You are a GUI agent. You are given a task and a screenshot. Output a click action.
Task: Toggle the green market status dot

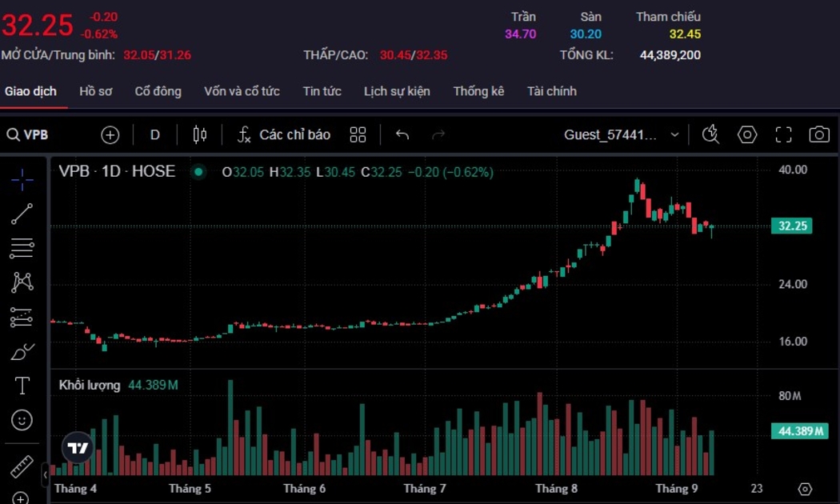pos(198,171)
